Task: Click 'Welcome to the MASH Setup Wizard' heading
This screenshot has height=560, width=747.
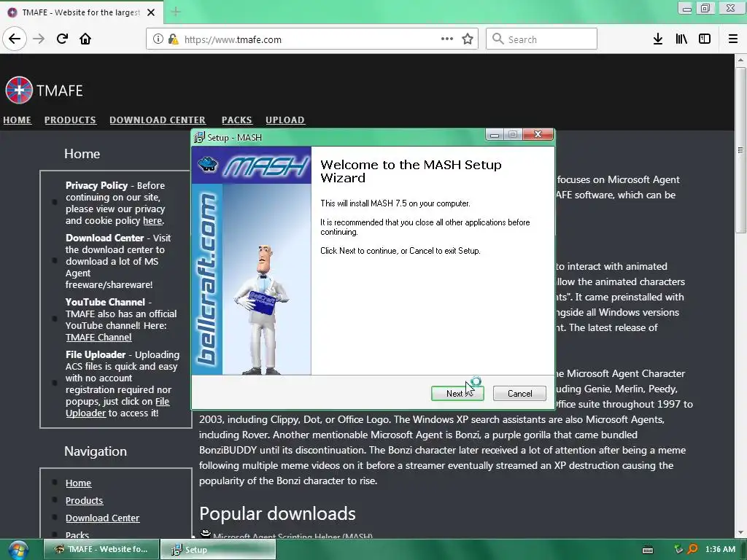Action: click(x=411, y=171)
